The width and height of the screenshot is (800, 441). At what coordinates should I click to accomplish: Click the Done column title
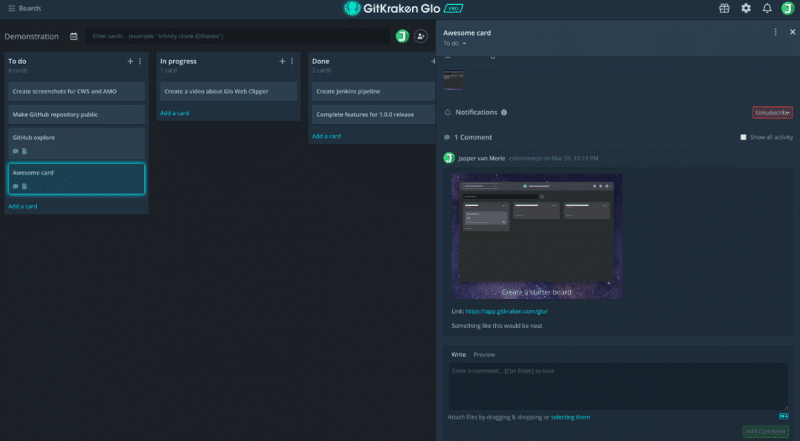pos(320,61)
